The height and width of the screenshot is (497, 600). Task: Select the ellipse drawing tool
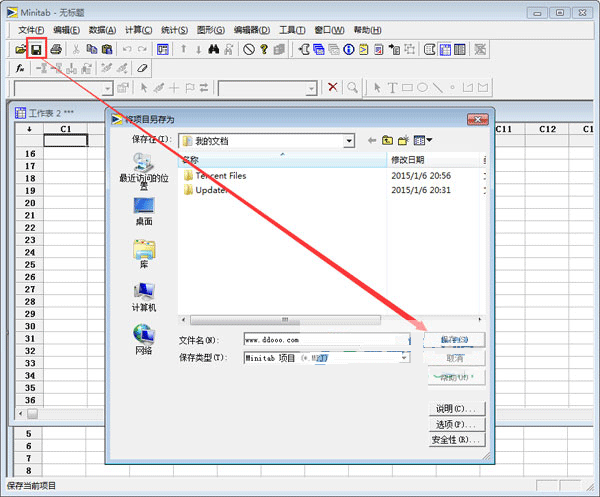point(422,88)
